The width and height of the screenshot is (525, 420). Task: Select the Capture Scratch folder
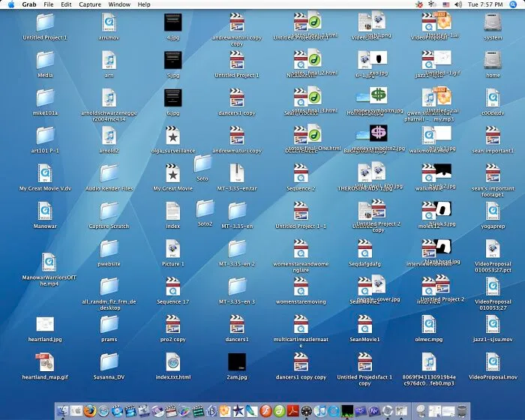pyautogui.click(x=109, y=211)
